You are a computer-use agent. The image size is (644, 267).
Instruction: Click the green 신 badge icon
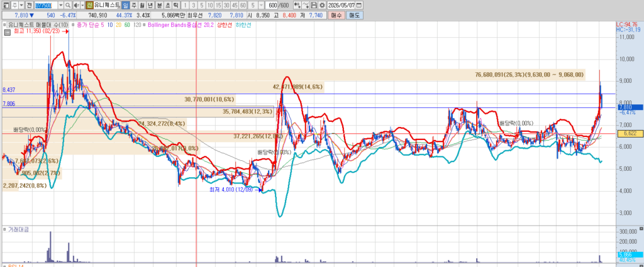pos(89,5)
